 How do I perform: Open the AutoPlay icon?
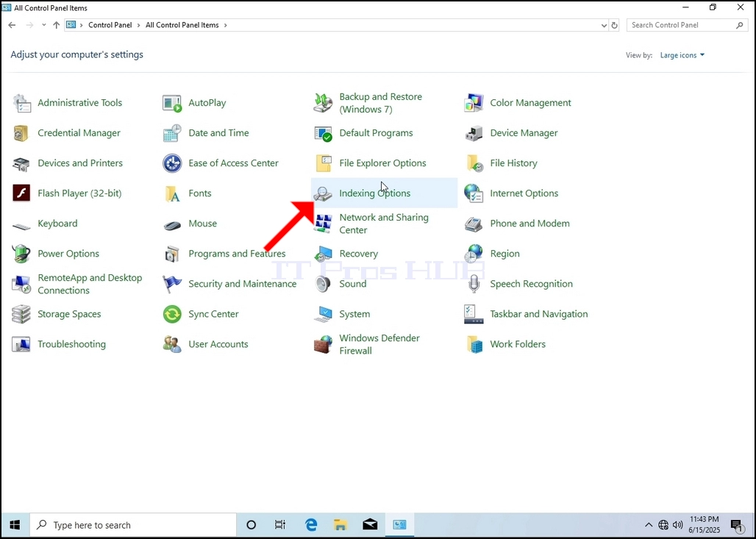(x=172, y=103)
